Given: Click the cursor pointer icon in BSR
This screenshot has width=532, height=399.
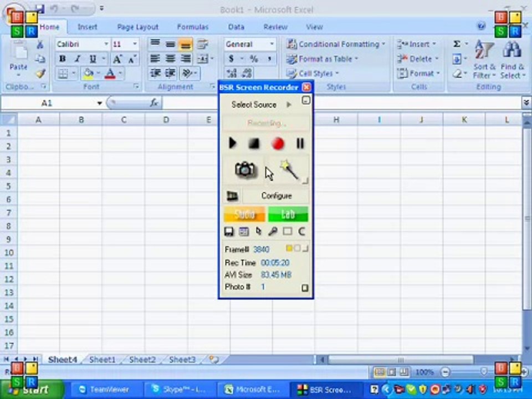Looking at the screenshot, I should [x=259, y=232].
